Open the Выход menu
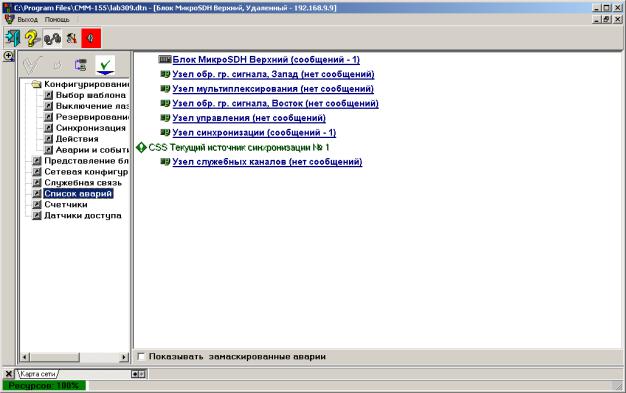 click(x=28, y=20)
